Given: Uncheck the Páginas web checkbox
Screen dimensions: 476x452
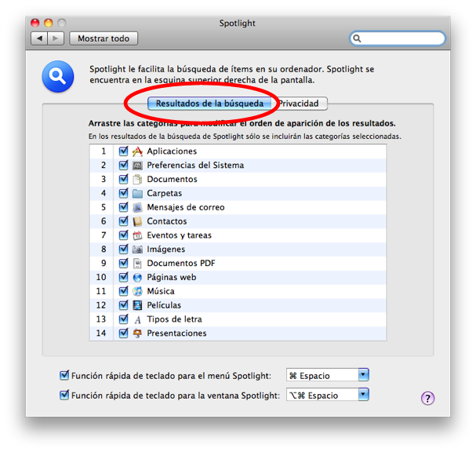Looking at the screenshot, I should (123, 277).
